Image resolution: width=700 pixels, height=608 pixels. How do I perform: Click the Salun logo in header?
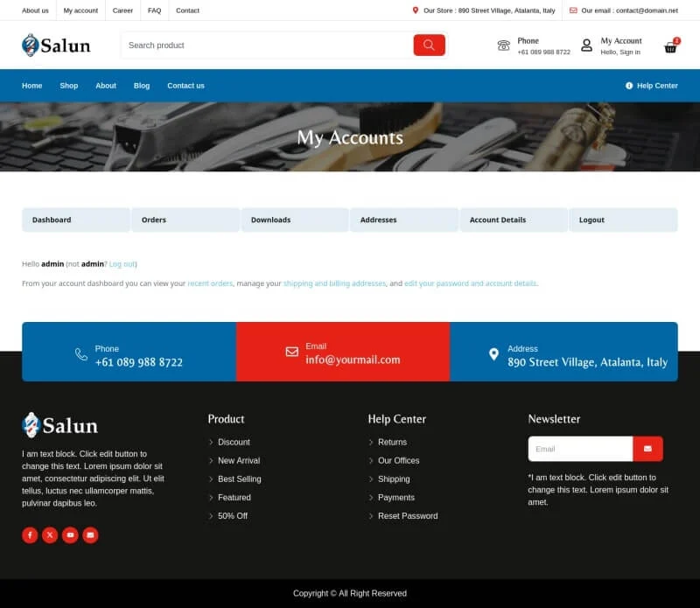pos(56,45)
